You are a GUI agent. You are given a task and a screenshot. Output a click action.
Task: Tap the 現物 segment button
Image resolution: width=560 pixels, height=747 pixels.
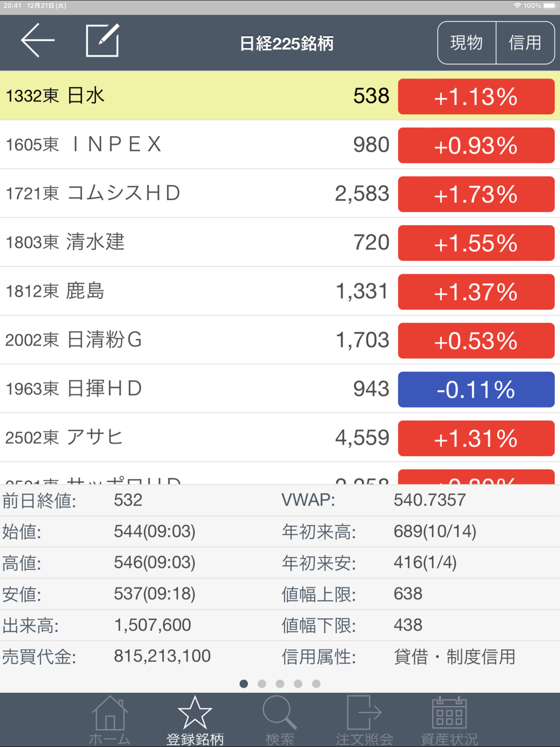pyautogui.click(x=467, y=43)
